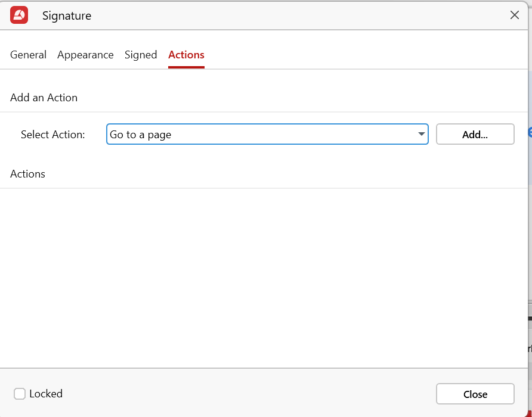
Task: Enable the Locked checkbox
Action: click(20, 394)
